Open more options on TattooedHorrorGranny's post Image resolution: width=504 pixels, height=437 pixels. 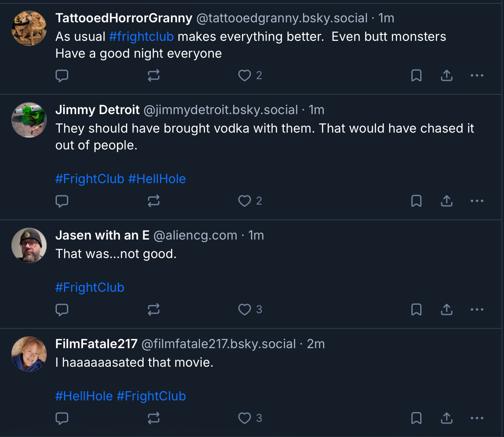pyautogui.click(x=477, y=76)
